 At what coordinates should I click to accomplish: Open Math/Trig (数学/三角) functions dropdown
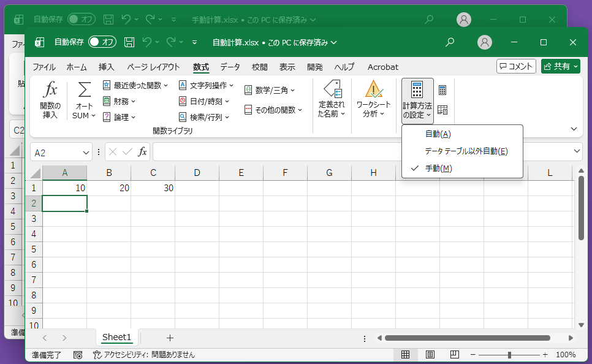(270, 90)
